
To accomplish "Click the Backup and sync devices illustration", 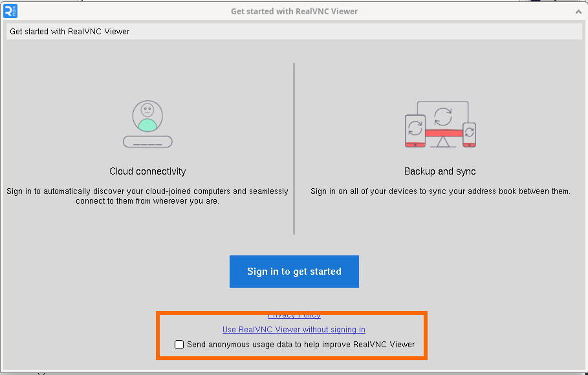I will pyautogui.click(x=441, y=124).
